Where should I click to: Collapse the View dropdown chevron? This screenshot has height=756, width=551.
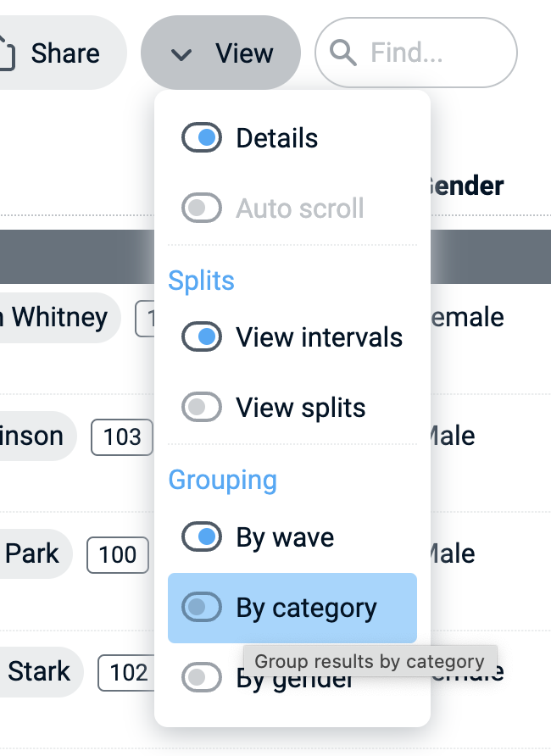click(181, 55)
